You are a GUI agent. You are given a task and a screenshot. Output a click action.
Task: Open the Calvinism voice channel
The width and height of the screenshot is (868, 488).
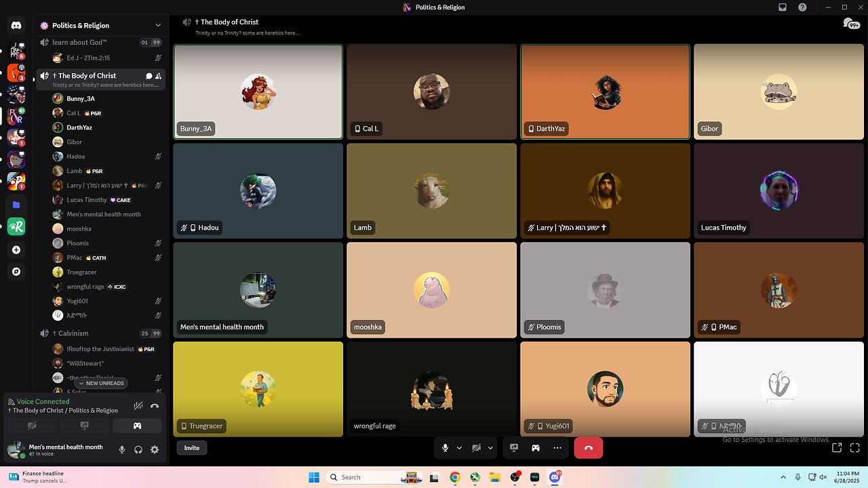(x=101, y=333)
